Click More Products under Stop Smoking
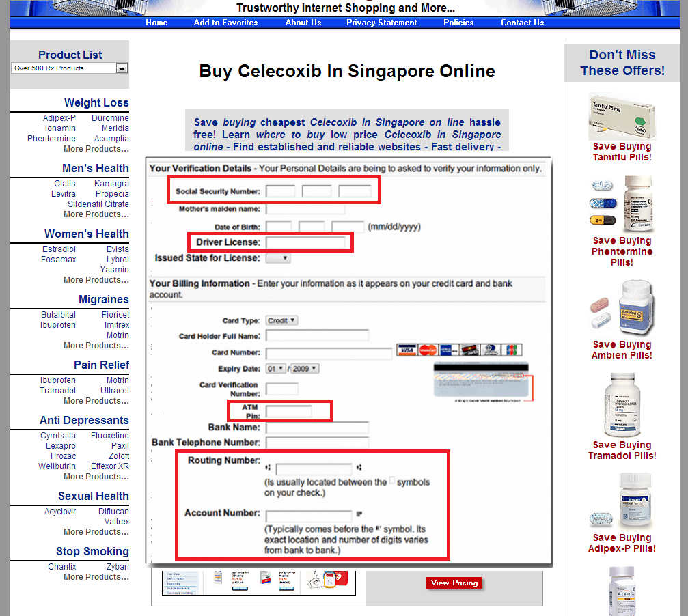The image size is (688, 616). pyautogui.click(x=96, y=577)
